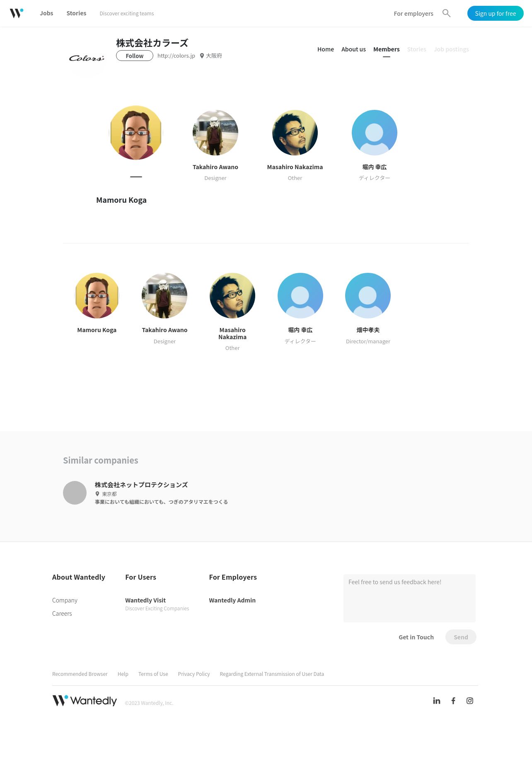The image size is (532, 782).
Task: Click the 大阪府 location pin
Action: tap(202, 56)
